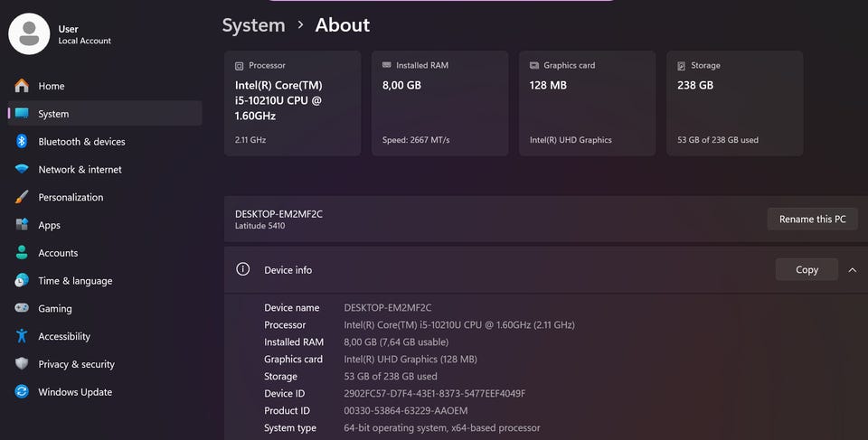Open Time & language settings

pyautogui.click(x=105, y=280)
